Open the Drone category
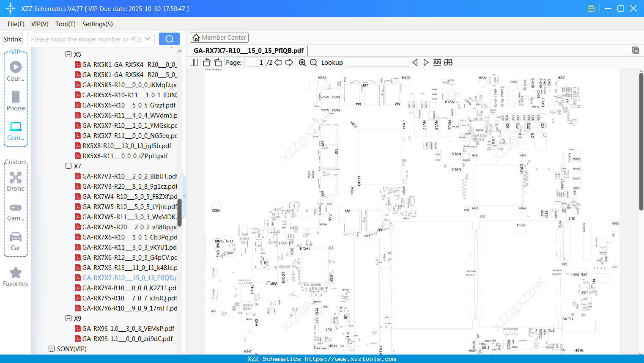Viewport: 644px width, 363px height. pos(16,181)
